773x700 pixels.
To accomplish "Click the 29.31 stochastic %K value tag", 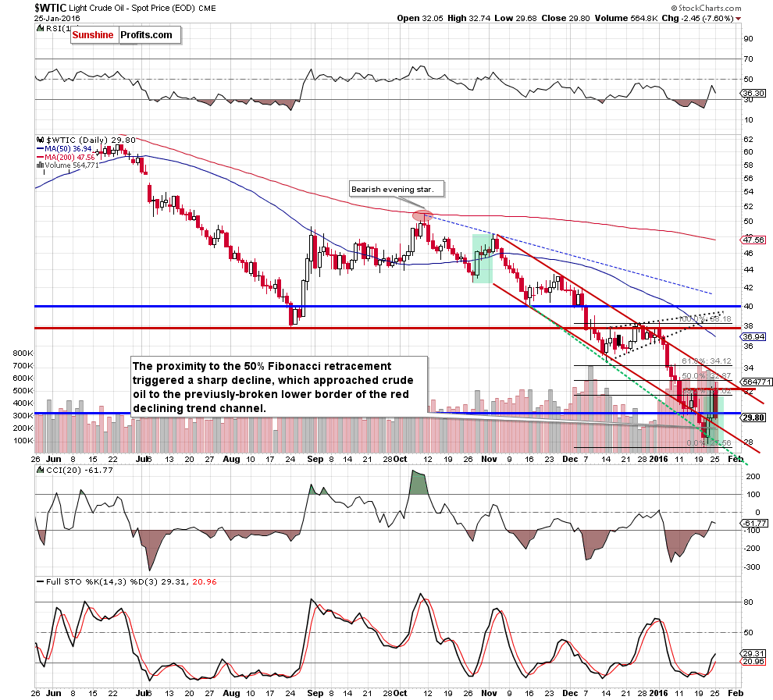I will (x=753, y=653).
